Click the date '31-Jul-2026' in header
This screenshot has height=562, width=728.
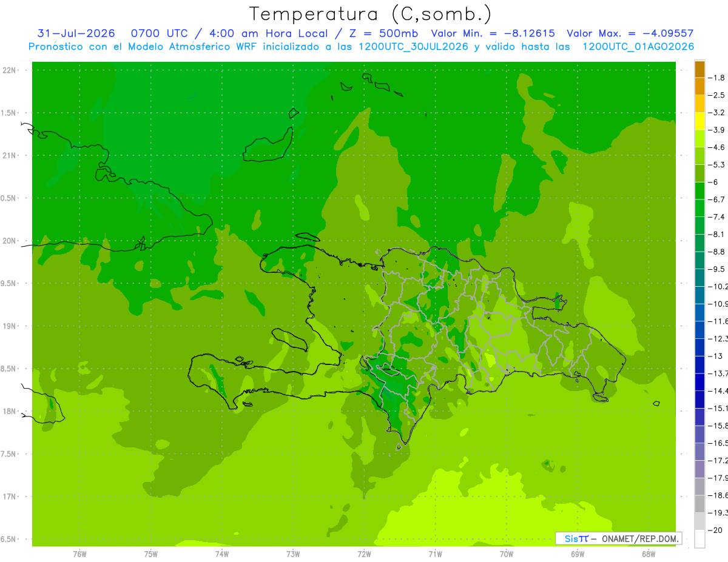pos(76,33)
